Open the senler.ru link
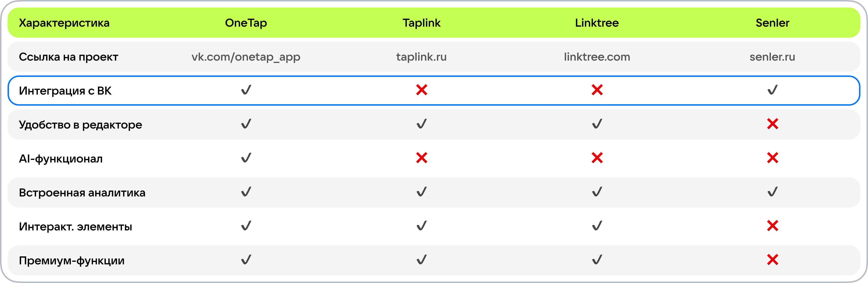The image size is (868, 283). pyautogui.click(x=772, y=57)
